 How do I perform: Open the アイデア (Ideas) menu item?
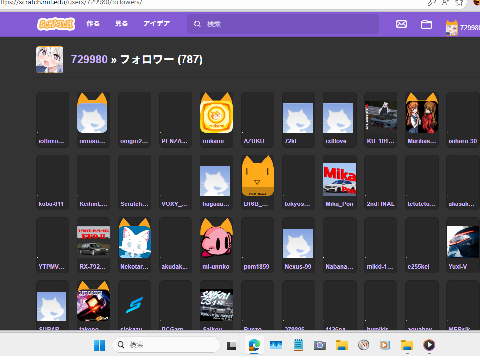pos(157,24)
